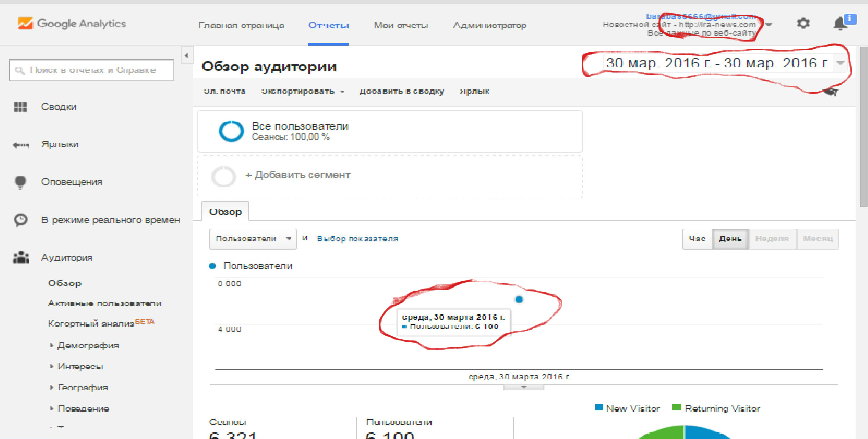Click the blue data point on chart
The image size is (868, 439).
[519, 299]
